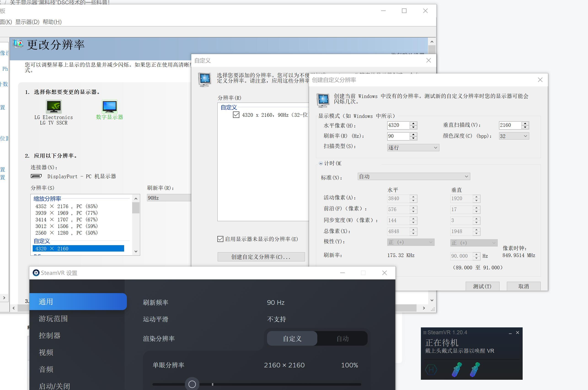Open the 标准 timing dropdown showing 自动
Screen dimensions: 588x390
click(414, 177)
